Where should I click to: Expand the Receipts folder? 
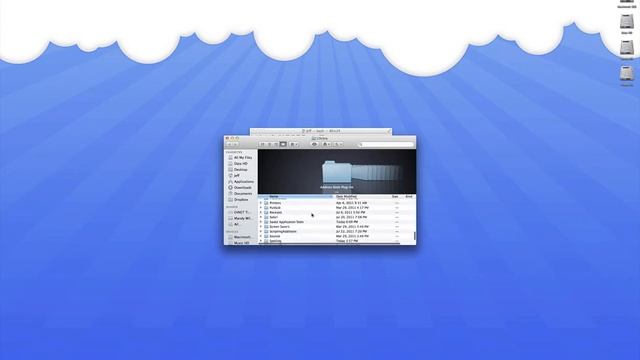[x=261, y=213]
